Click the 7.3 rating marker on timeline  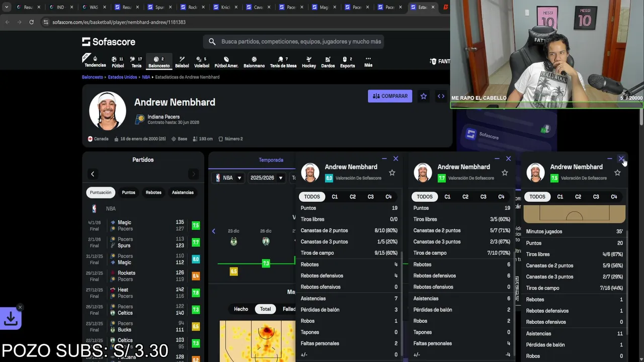coord(266,263)
